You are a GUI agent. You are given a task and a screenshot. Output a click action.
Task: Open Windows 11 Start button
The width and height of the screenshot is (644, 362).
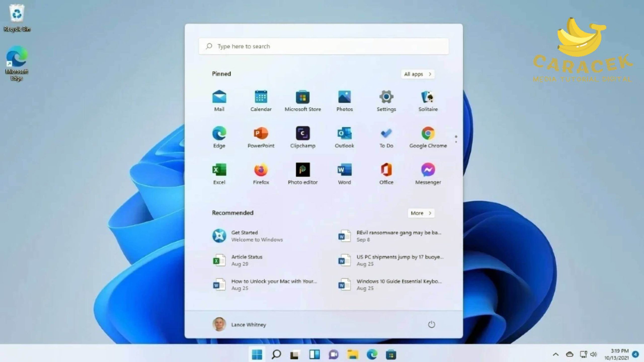click(257, 354)
